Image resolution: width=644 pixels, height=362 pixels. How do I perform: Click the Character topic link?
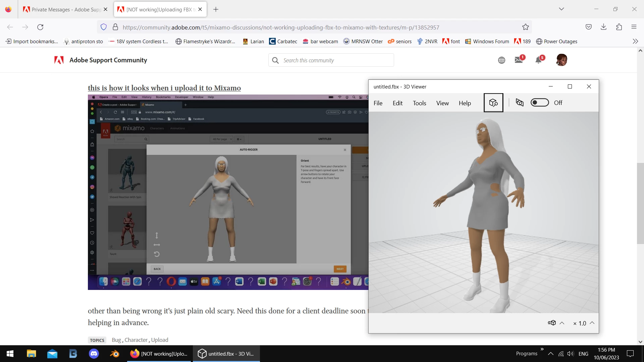point(136,340)
